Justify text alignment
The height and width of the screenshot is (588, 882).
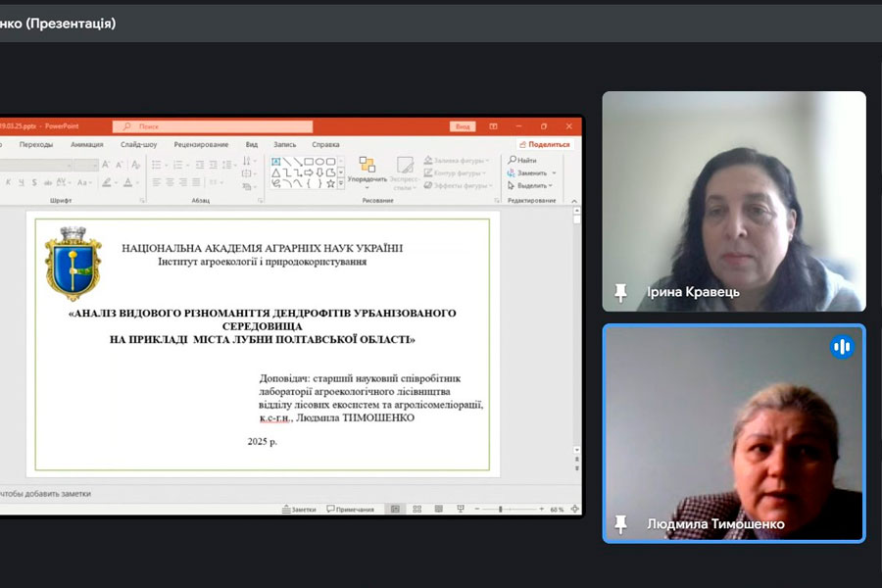click(196, 182)
